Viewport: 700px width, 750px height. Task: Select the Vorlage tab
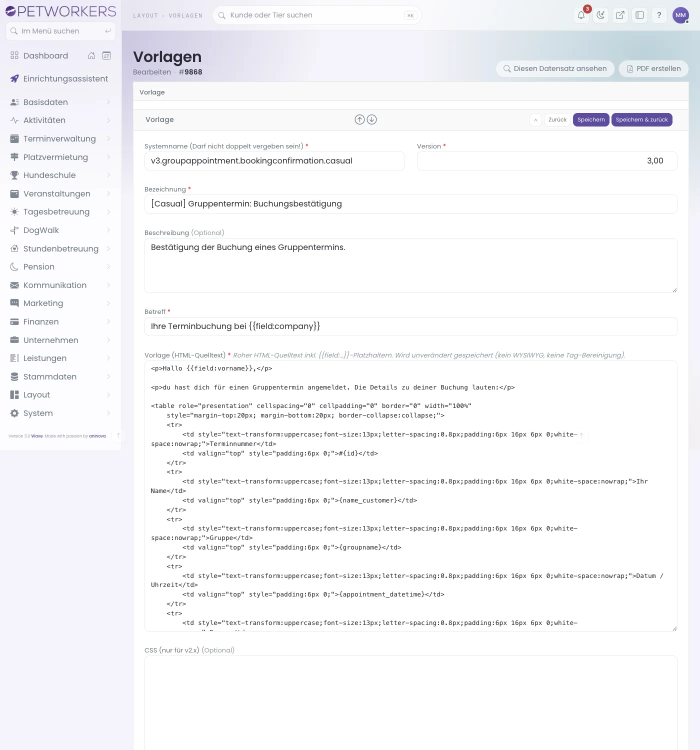click(152, 92)
